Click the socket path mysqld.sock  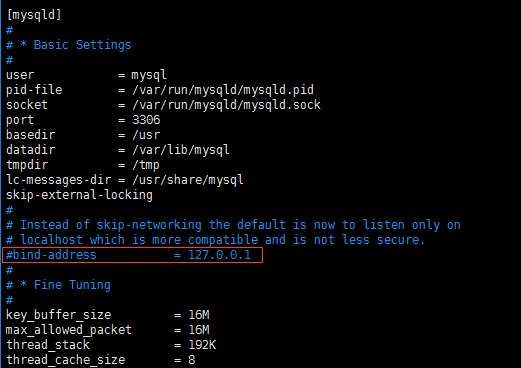pyautogui.click(x=226, y=105)
